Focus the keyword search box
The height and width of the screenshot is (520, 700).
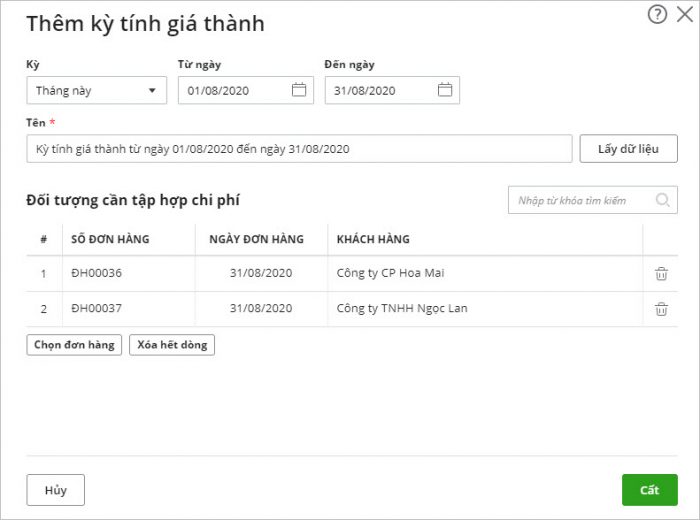(x=580, y=200)
